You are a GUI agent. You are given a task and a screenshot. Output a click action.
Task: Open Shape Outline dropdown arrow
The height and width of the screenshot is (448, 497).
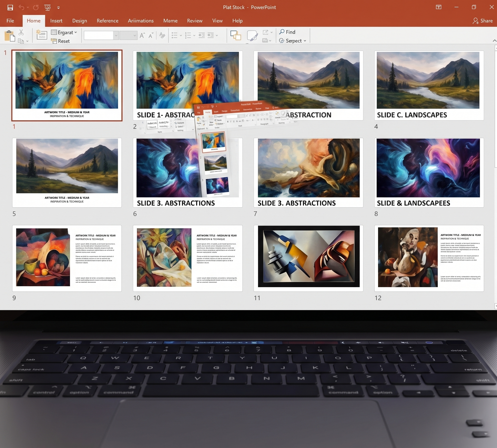point(271,32)
